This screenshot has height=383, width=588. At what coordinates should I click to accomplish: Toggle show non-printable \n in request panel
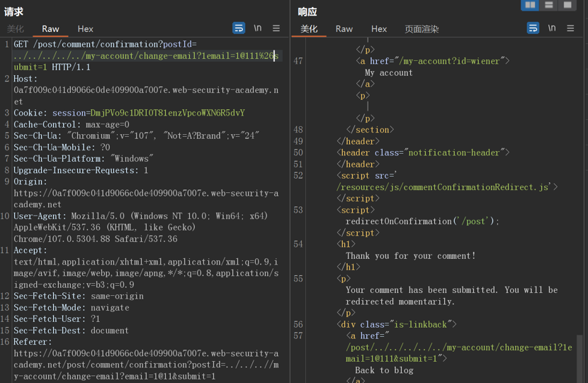click(258, 28)
